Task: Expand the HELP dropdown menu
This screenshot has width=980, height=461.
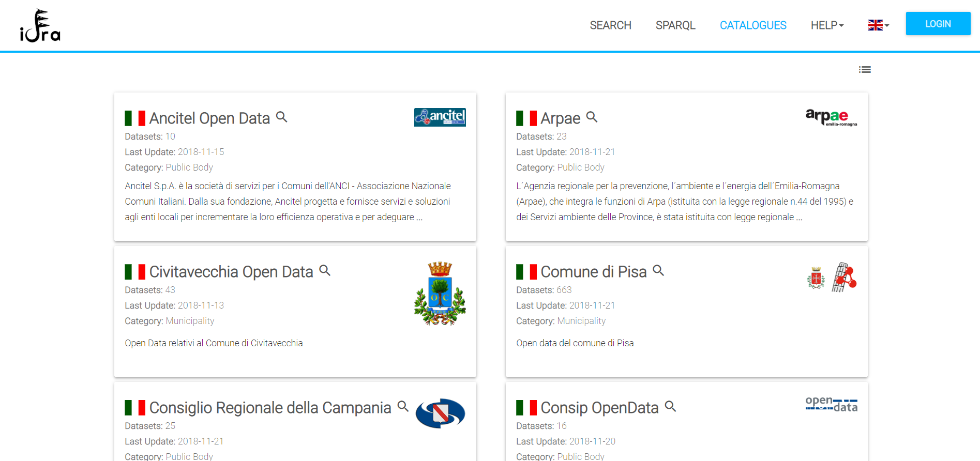Action: 827,25
